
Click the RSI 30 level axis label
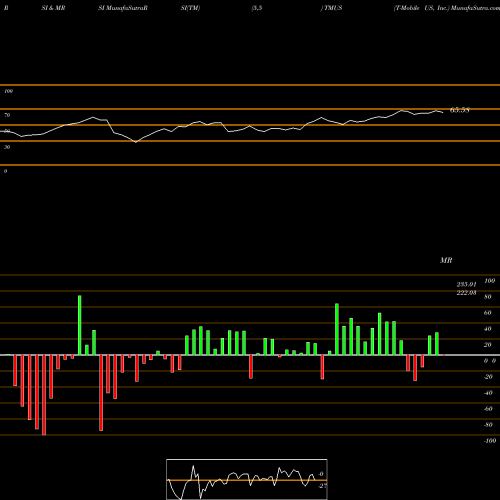7,147
